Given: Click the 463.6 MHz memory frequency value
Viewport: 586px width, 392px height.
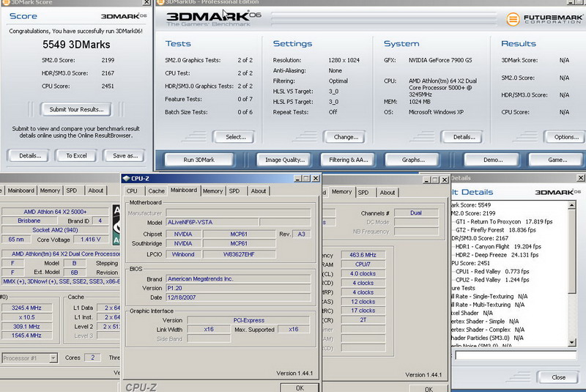Looking at the screenshot, I should pos(363,255).
